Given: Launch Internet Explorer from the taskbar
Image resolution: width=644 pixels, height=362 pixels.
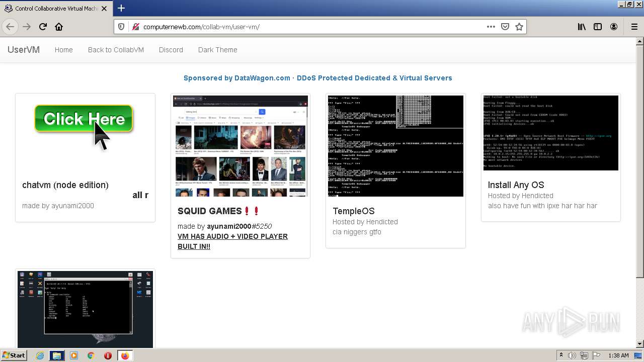Looking at the screenshot, I should coord(40,355).
